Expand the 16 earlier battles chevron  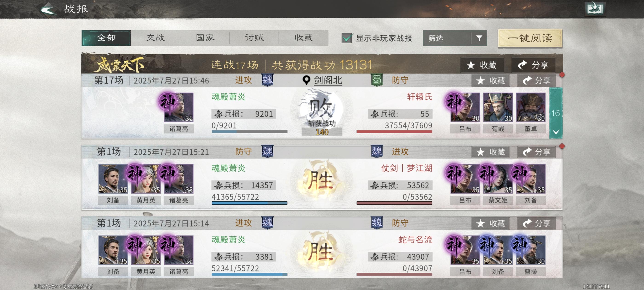click(x=556, y=132)
